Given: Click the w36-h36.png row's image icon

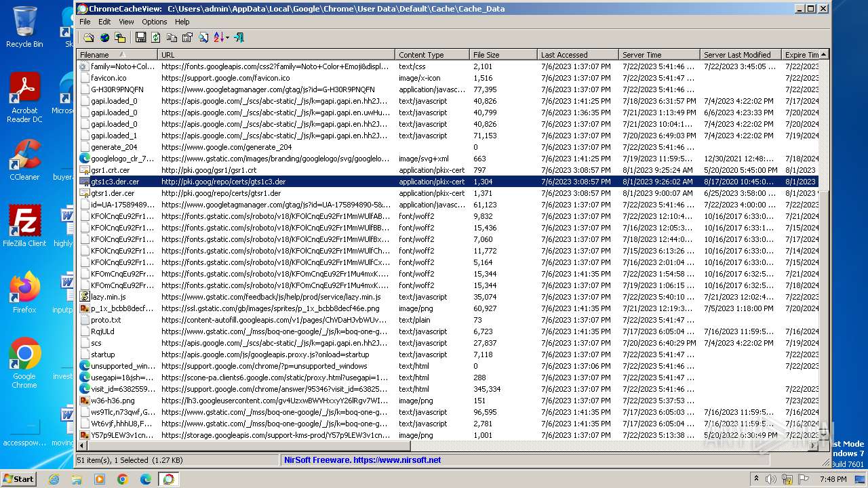Looking at the screenshot, I should coord(84,401).
